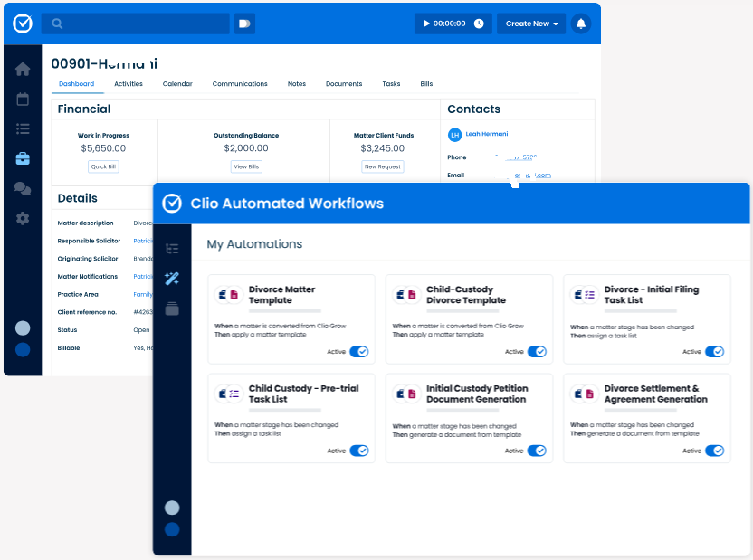Open the Activities tab
Image resolution: width=753 pixels, height=560 pixels.
(x=129, y=83)
